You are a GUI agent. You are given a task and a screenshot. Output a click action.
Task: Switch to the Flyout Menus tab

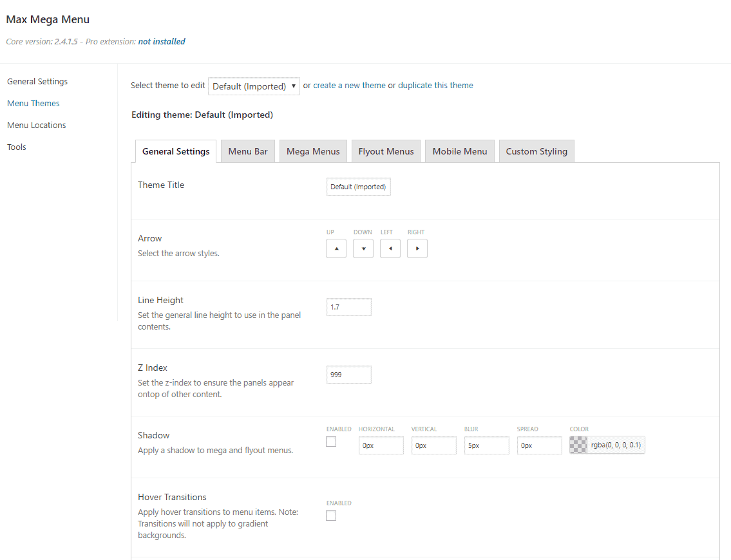[386, 151]
